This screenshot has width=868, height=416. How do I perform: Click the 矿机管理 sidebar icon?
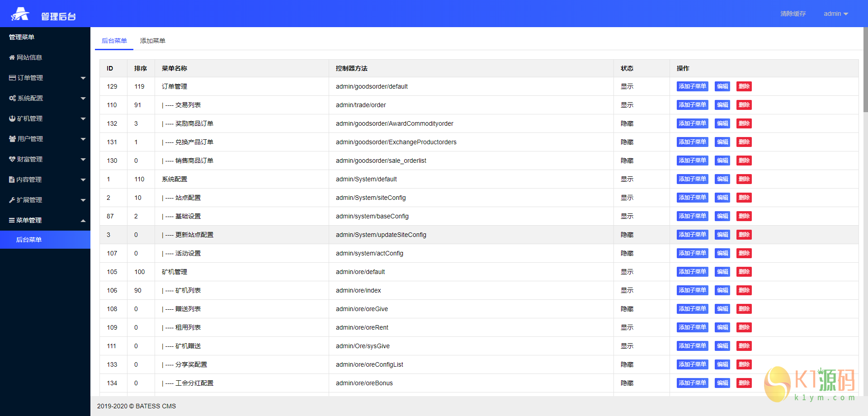12,118
